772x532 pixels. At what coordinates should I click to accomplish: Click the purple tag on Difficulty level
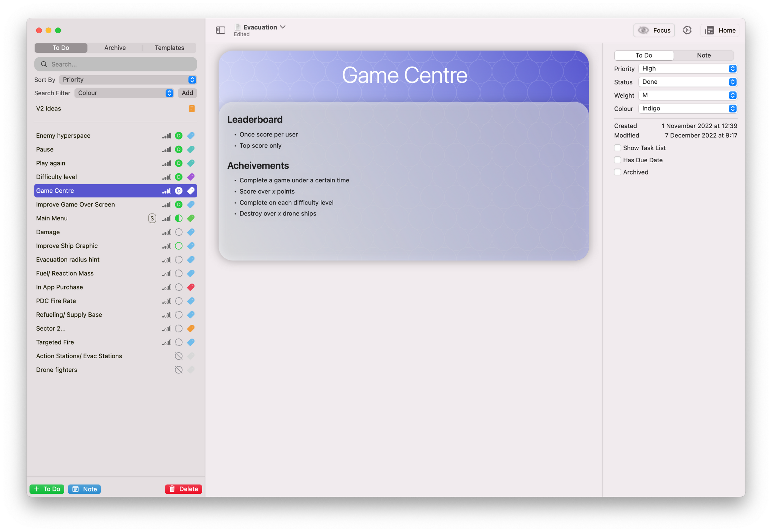click(191, 177)
